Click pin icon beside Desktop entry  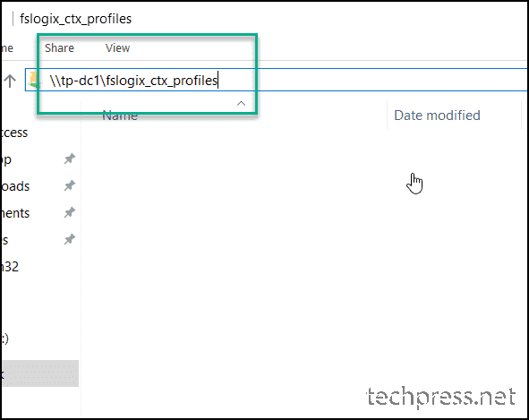point(70,159)
